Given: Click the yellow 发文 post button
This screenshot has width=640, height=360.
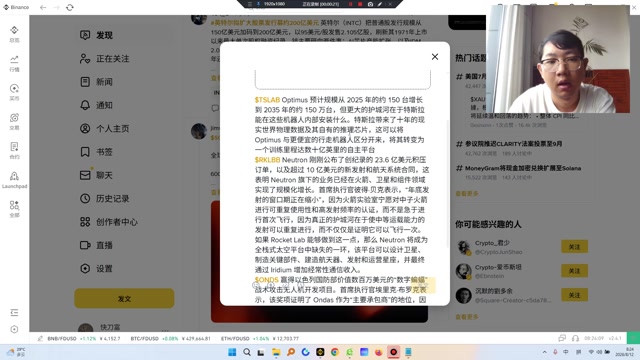Looking at the screenshot, I should [x=124, y=299].
